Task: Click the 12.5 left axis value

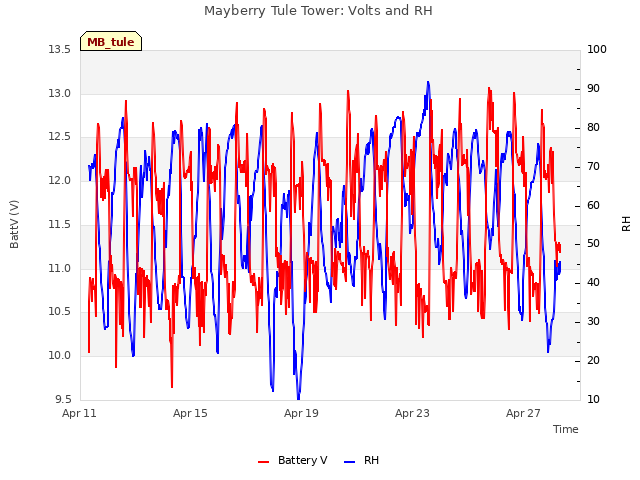Action: pyautogui.click(x=60, y=136)
